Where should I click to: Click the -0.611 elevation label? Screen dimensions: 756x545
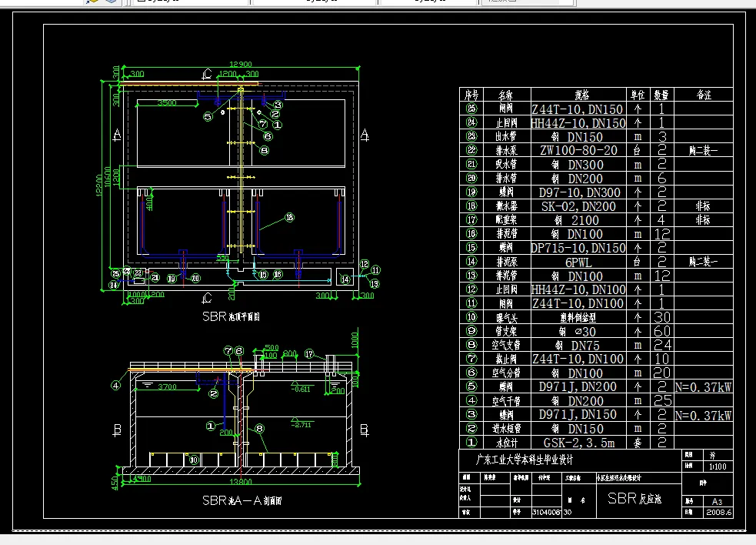[x=301, y=389]
